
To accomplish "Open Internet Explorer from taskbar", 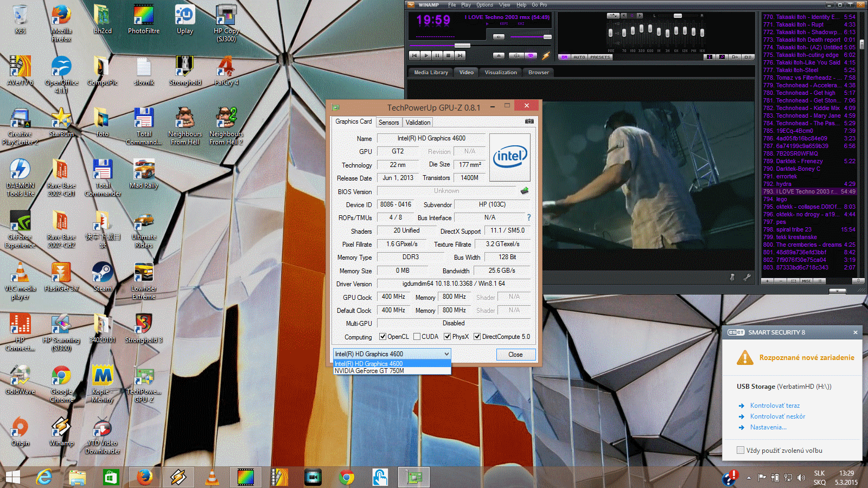I will tap(44, 477).
